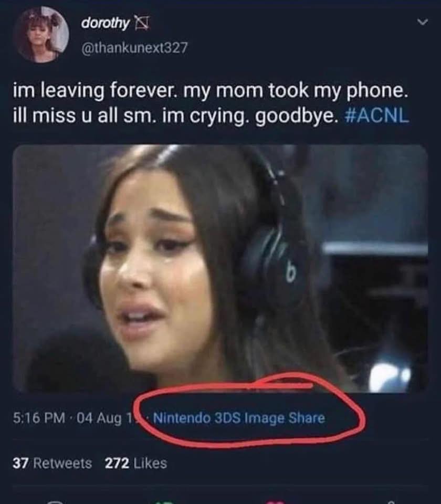The height and width of the screenshot is (504, 441).
Task: Click the 5:16 PM timestamp
Action: click(39, 418)
